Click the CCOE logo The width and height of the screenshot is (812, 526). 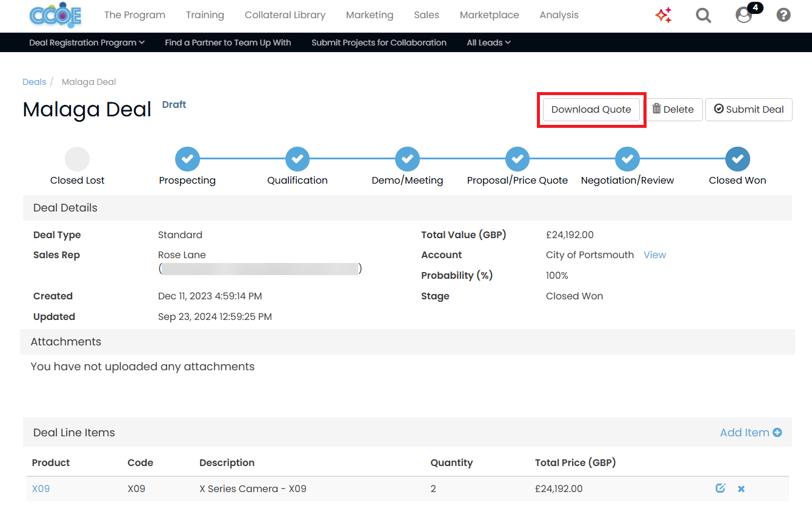click(x=55, y=15)
